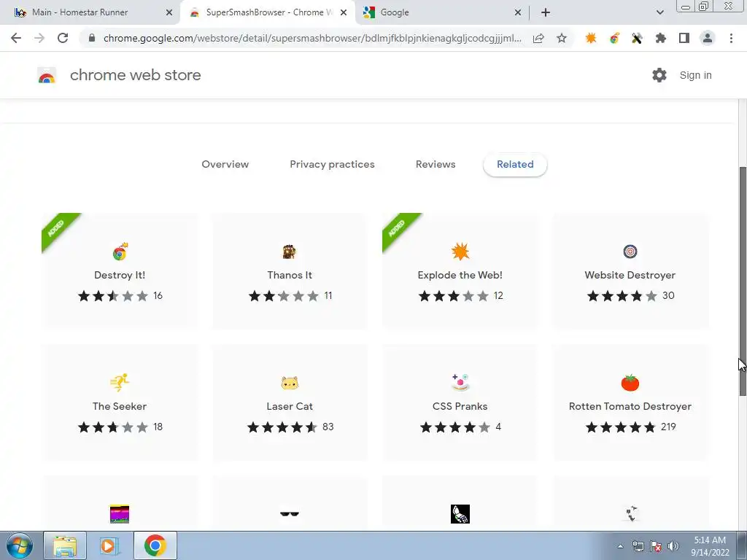The width and height of the screenshot is (747, 560).
Task: Open the black sunglasses extension icon
Action: [x=289, y=514]
